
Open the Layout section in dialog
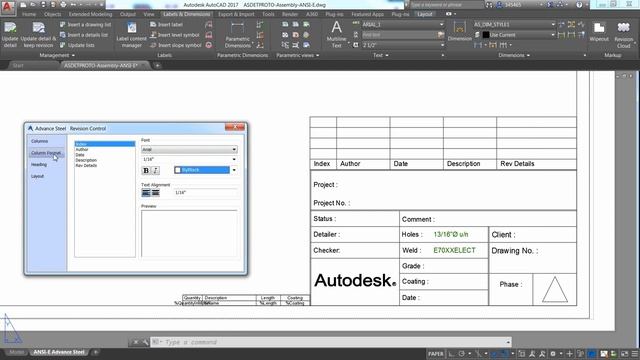click(x=37, y=176)
